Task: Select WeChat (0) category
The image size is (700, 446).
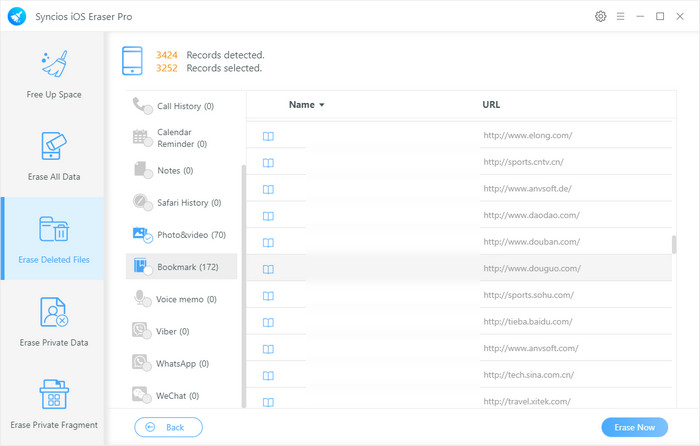Action: coord(181,395)
